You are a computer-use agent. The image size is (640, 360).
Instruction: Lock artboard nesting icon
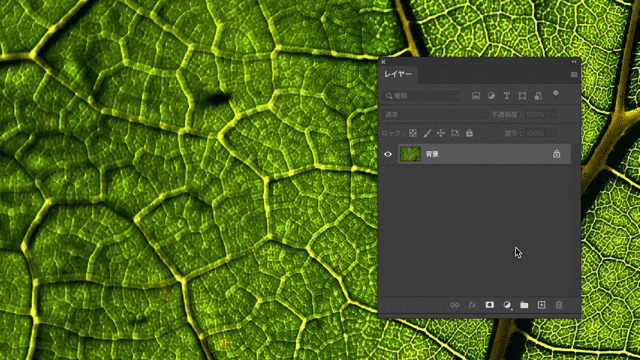point(455,133)
